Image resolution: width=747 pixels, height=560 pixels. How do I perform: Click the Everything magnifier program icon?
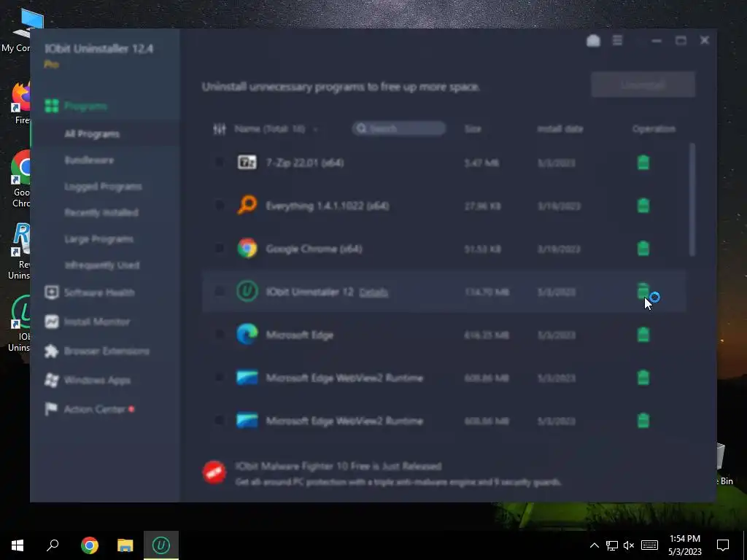(x=247, y=205)
